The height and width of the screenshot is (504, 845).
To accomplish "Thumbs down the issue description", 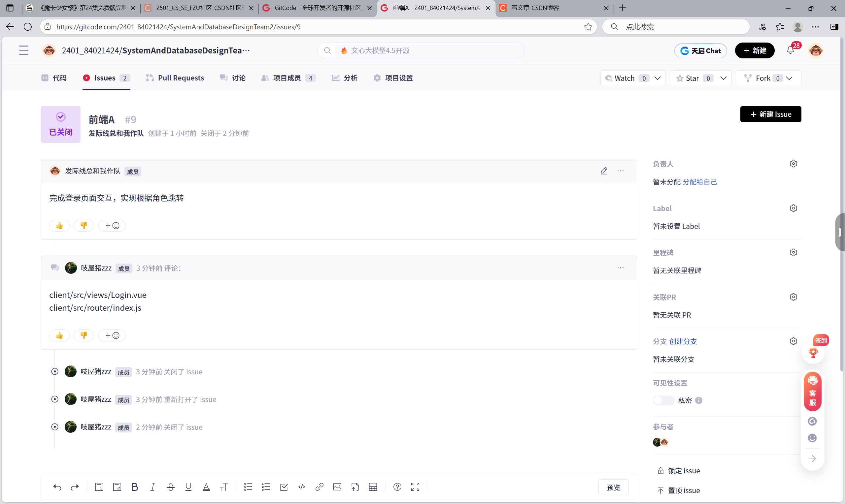I will click(84, 226).
